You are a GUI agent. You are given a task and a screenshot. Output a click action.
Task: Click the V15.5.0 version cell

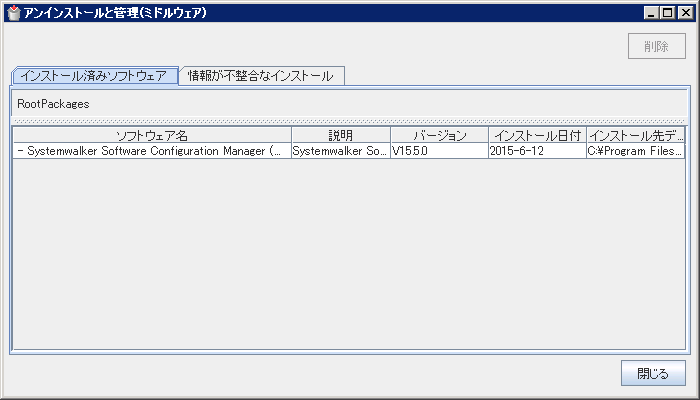pyautogui.click(x=440, y=151)
